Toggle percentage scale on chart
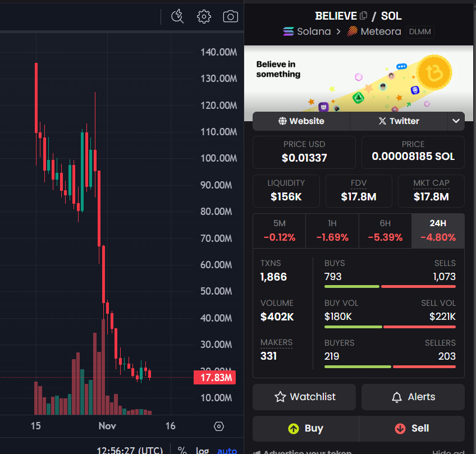 coord(182,451)
